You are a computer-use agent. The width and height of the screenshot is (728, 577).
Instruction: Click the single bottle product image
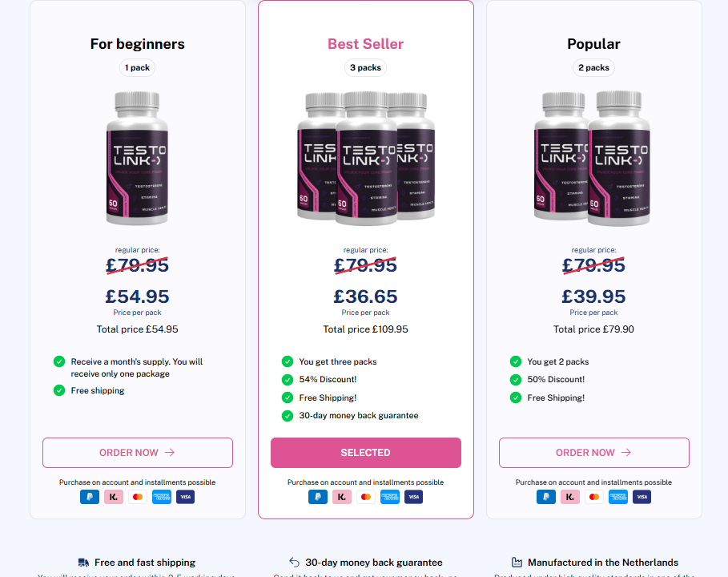click(138, 159)
